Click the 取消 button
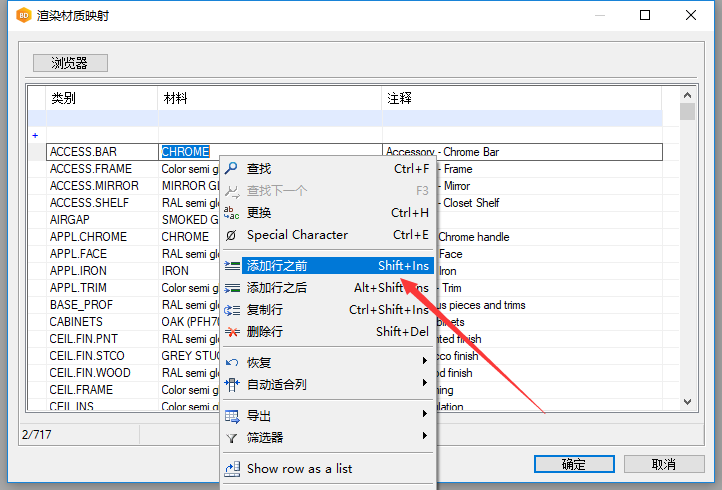The image size is (722, 490). click(x=664, y=464)
